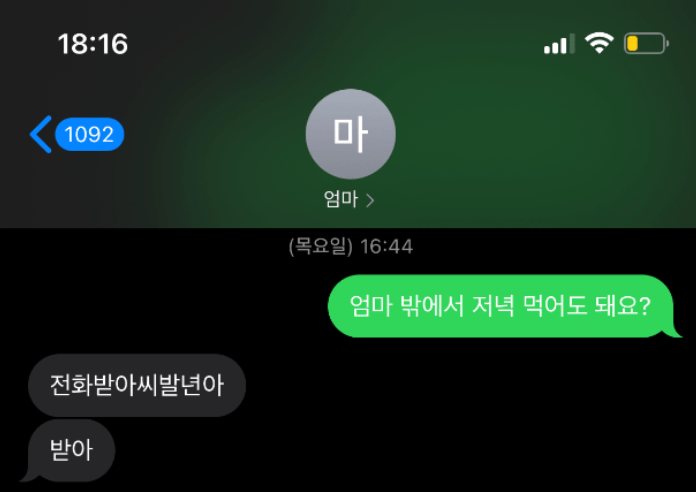The image size is (696, 492).
Task: Tap the low battery indicator icon
Action: pos(646,44)
